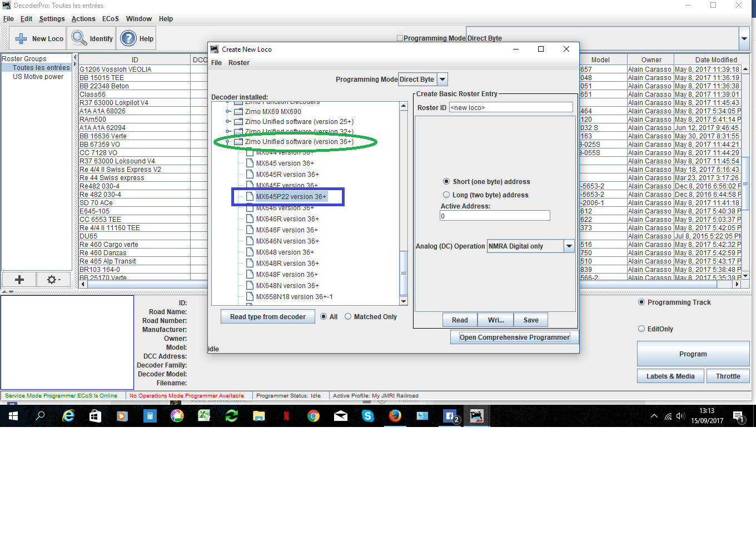This screenshot has height=556, width=756.
Task: Click the Help question-mark toolbar button
Action: pyautogui.click(x=137, y=38)
